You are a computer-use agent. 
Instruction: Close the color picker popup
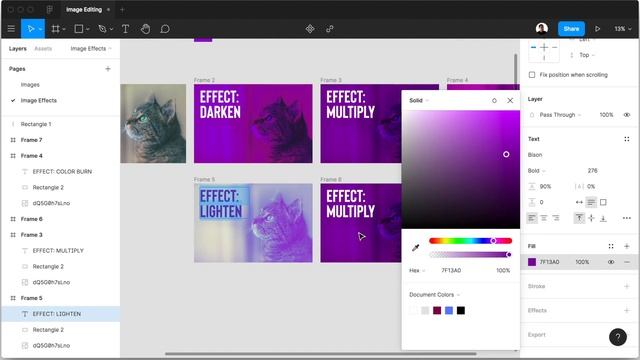pyautogui.click(x=510, y=100)
